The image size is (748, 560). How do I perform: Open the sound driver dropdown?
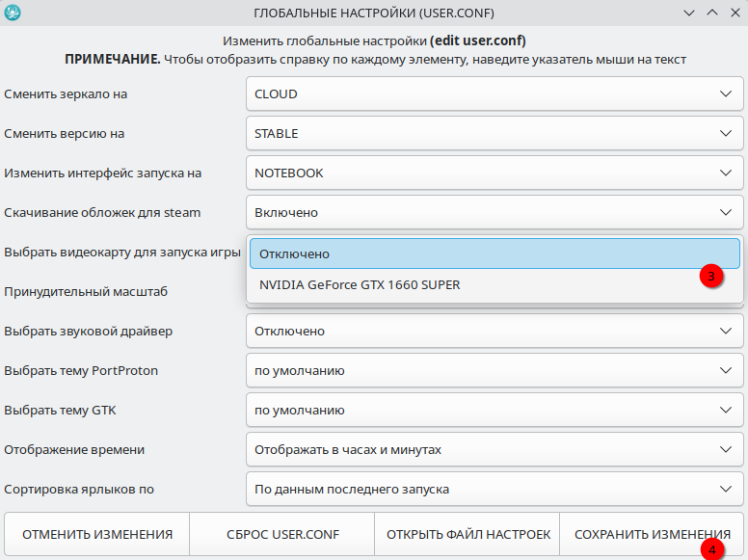point(494,332)
